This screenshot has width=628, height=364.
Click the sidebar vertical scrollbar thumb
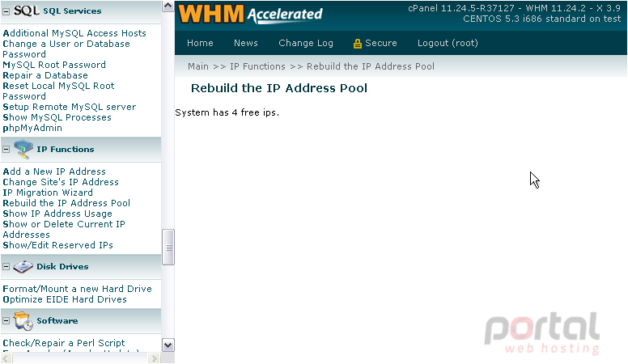pyautogui.click(x=168, y=247)
